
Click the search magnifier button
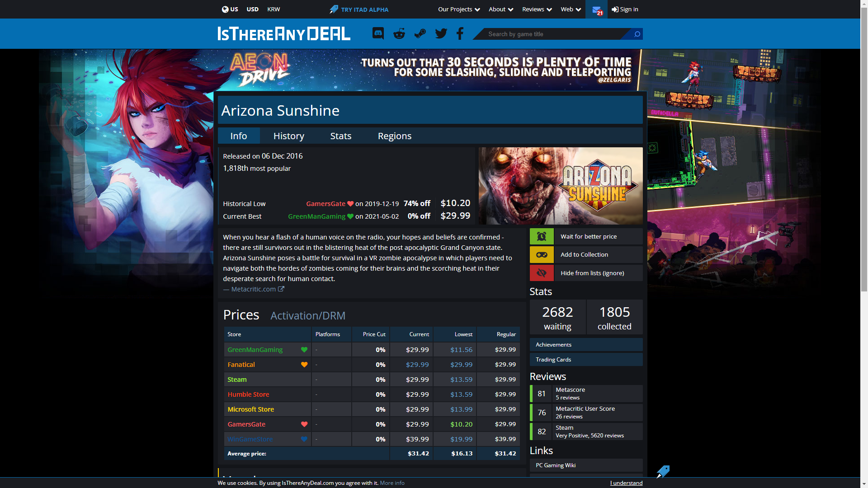(x=637, y=34)
